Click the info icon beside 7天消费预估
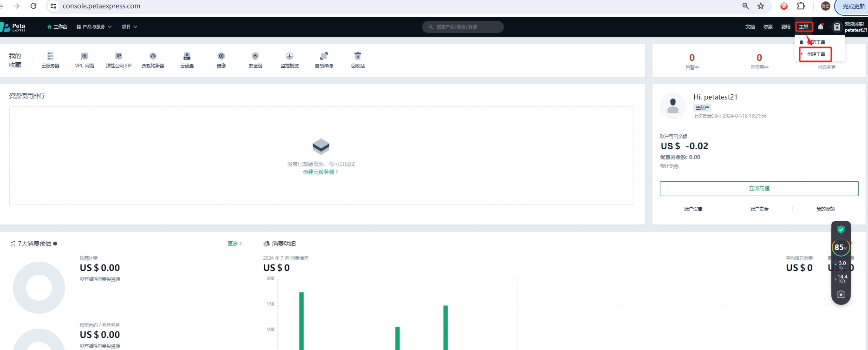The height and width of the screenshot is (350, 868). [x=55, y=244]
